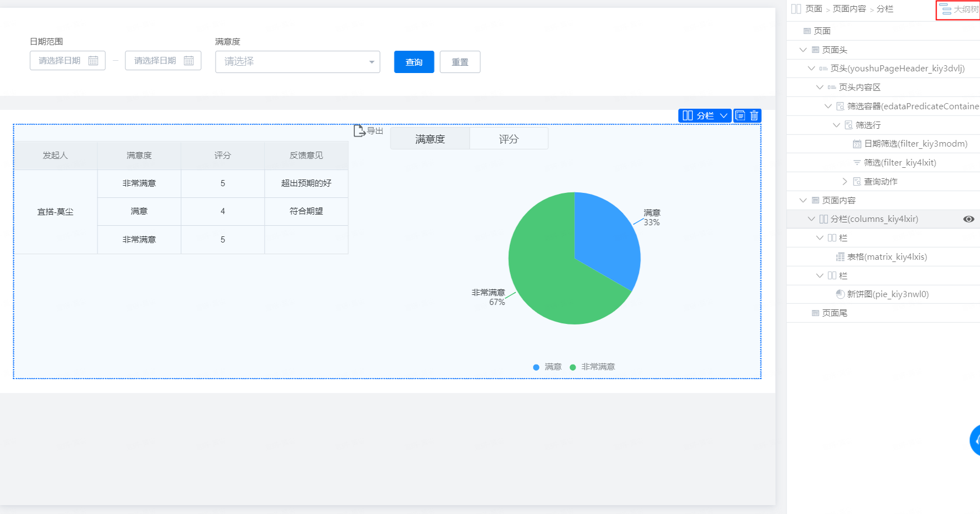The image size is (980, 514).
Task: Click the export (导出) document icon
Action: coord(359,131)
